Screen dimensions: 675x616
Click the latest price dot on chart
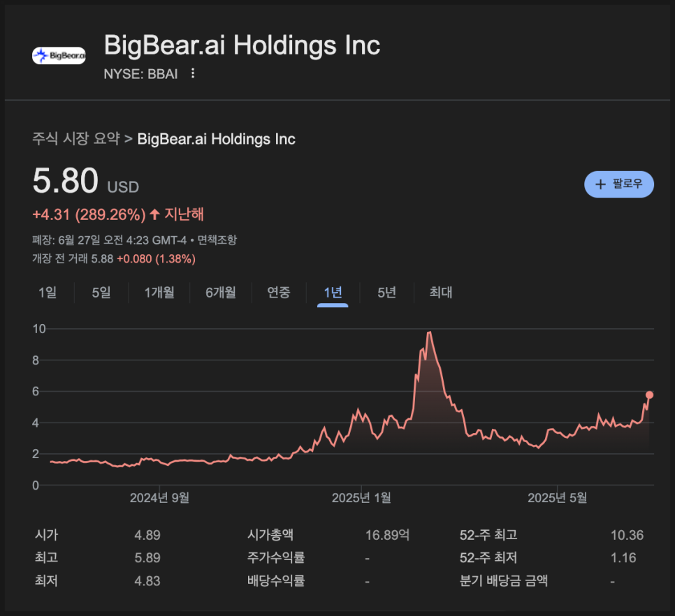click(x=649, y=395)
